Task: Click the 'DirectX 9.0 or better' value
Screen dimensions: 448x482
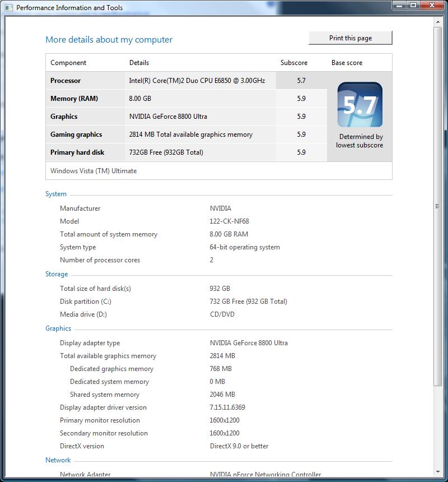Action: coord(239,446)
